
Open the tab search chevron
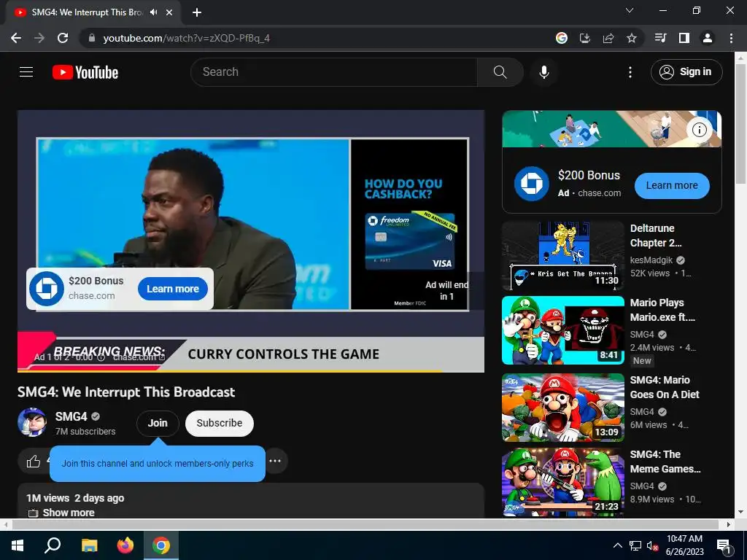tap(630, 10)
